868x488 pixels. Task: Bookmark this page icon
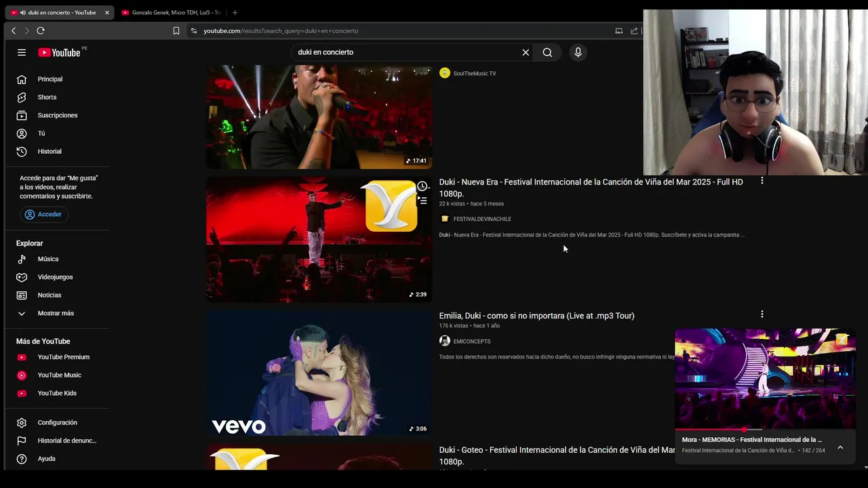(176, 30)
